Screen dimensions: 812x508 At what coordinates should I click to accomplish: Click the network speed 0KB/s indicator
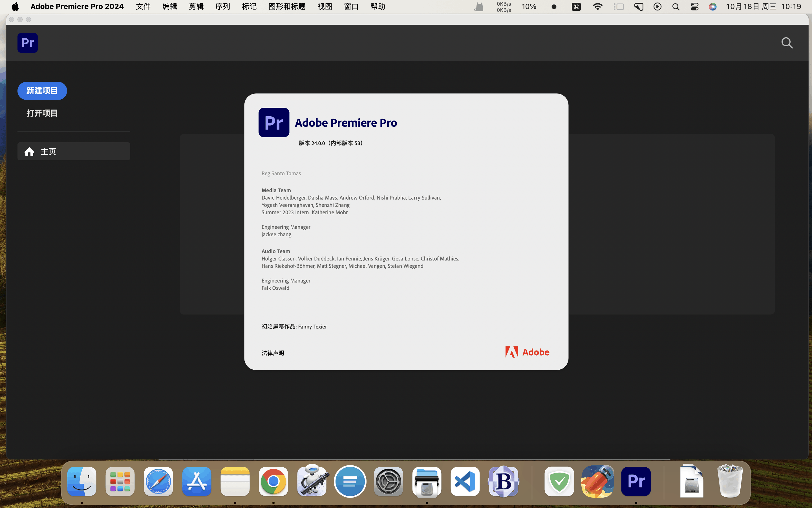pyautogui.click(x=504, y=7)
